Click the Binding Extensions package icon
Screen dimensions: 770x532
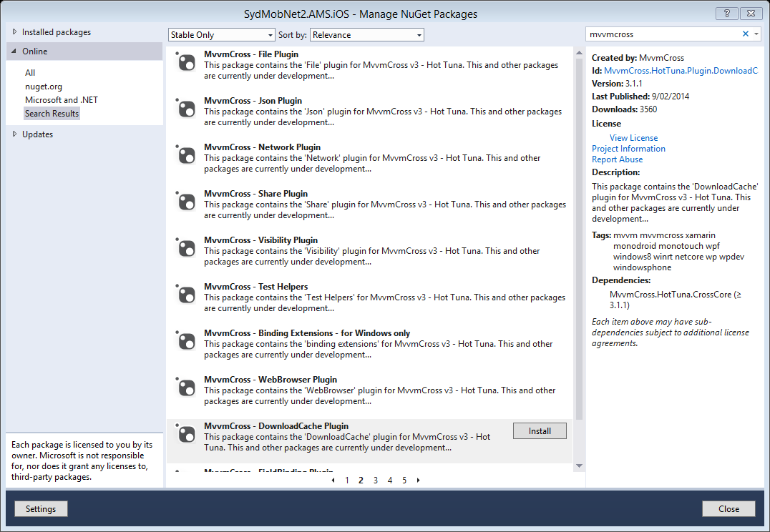[185, 341]
